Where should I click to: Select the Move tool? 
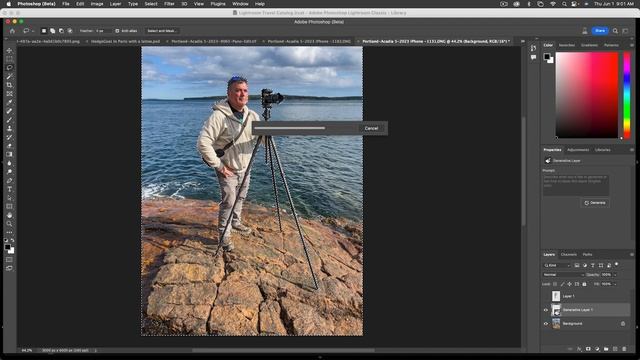[x=9, y=50]
